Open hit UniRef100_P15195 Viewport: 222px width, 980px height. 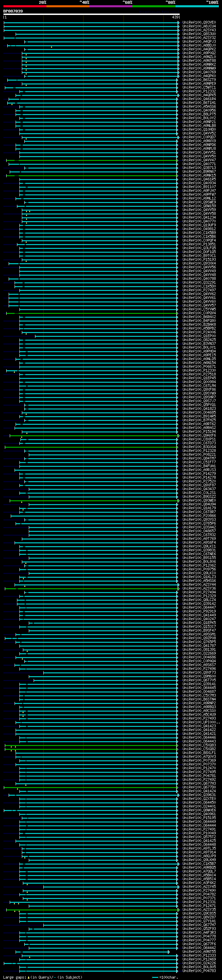click(199, 818)
